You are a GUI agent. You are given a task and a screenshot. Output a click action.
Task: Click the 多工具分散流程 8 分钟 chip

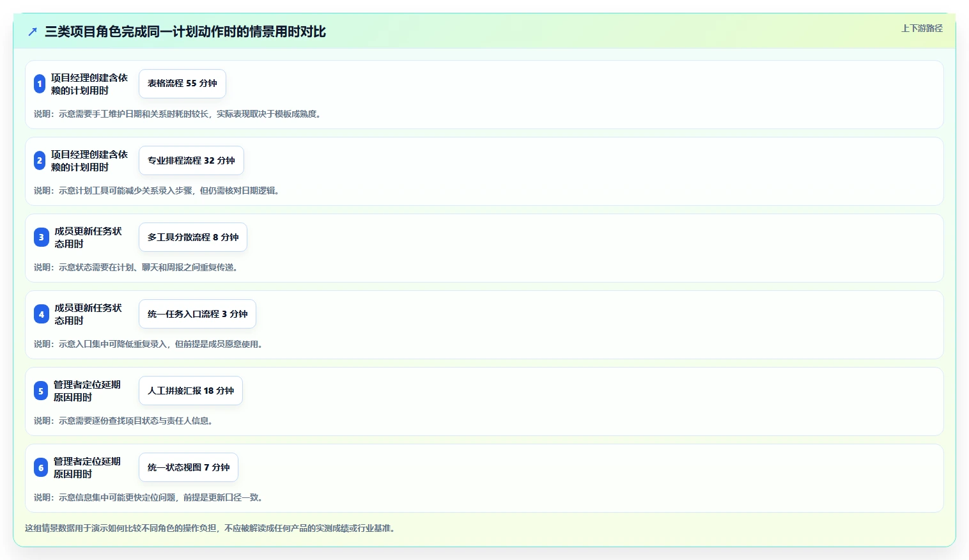193,237
